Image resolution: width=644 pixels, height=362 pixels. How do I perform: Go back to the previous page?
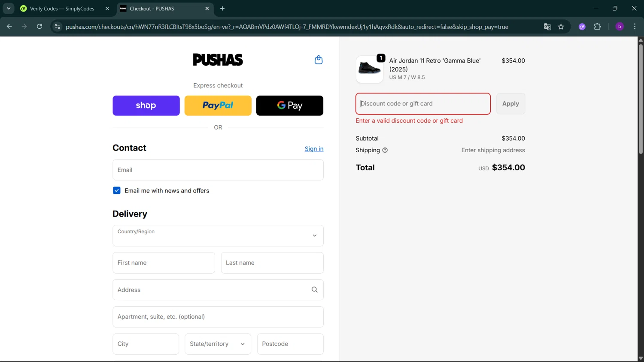click(x=9, y=27)
